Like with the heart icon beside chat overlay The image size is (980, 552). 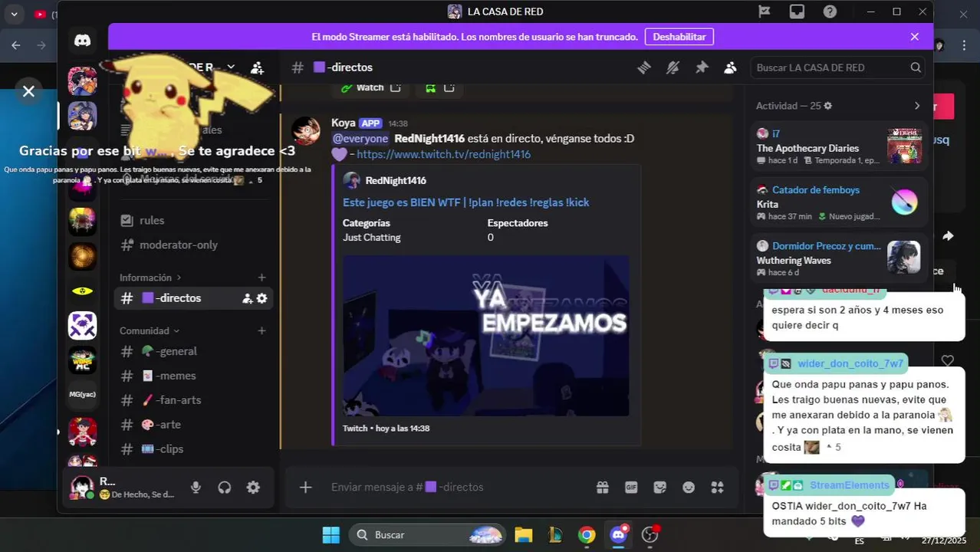(948, 360)
